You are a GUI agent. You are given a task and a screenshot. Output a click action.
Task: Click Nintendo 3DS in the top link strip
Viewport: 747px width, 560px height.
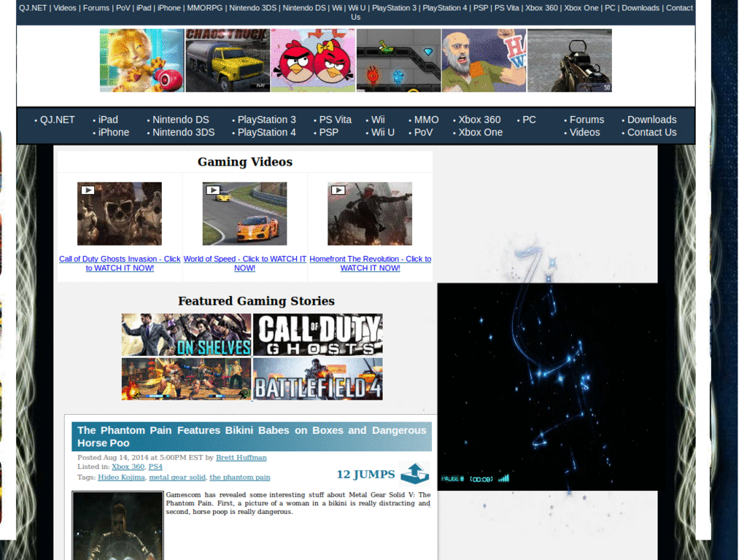click(252, 8)
